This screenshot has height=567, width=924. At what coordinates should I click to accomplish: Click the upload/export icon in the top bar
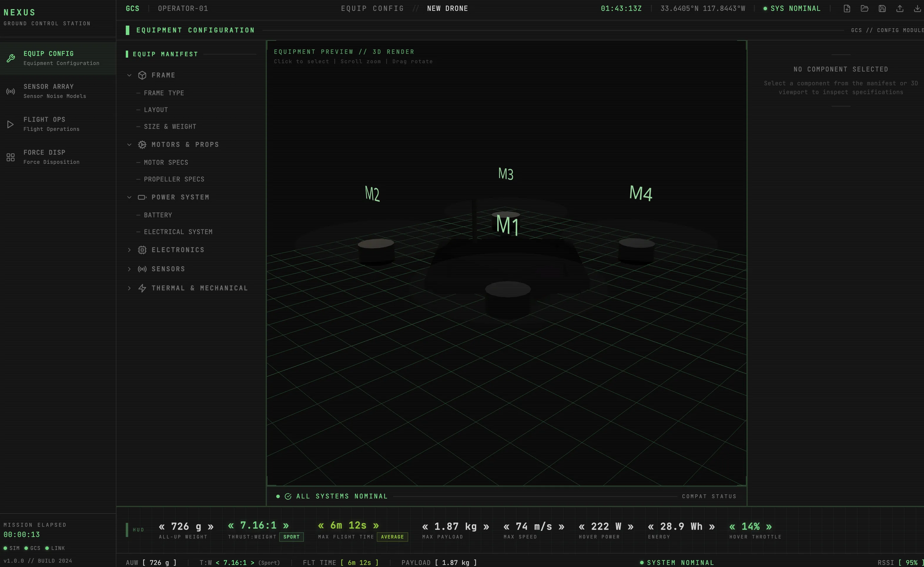click(x=900, y=8)
